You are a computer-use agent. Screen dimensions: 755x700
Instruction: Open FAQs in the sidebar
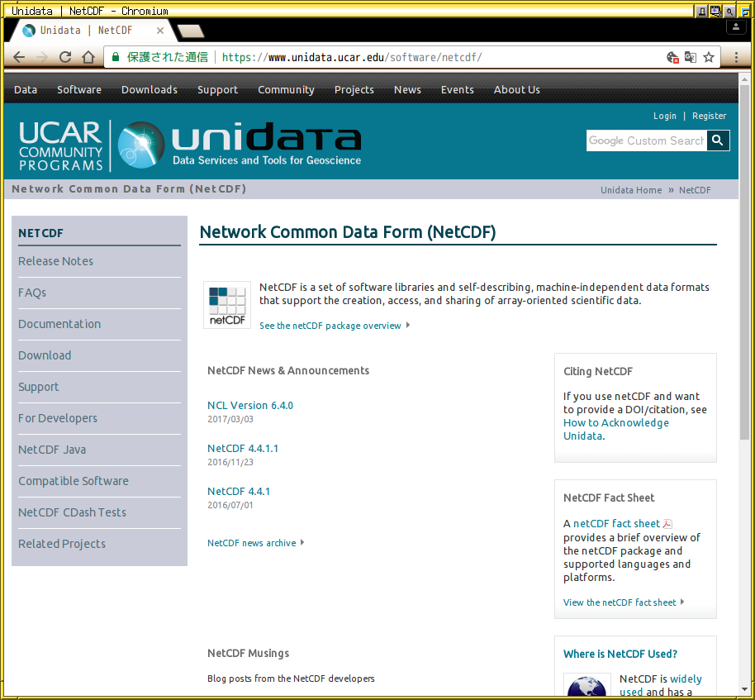coord(32,293)
